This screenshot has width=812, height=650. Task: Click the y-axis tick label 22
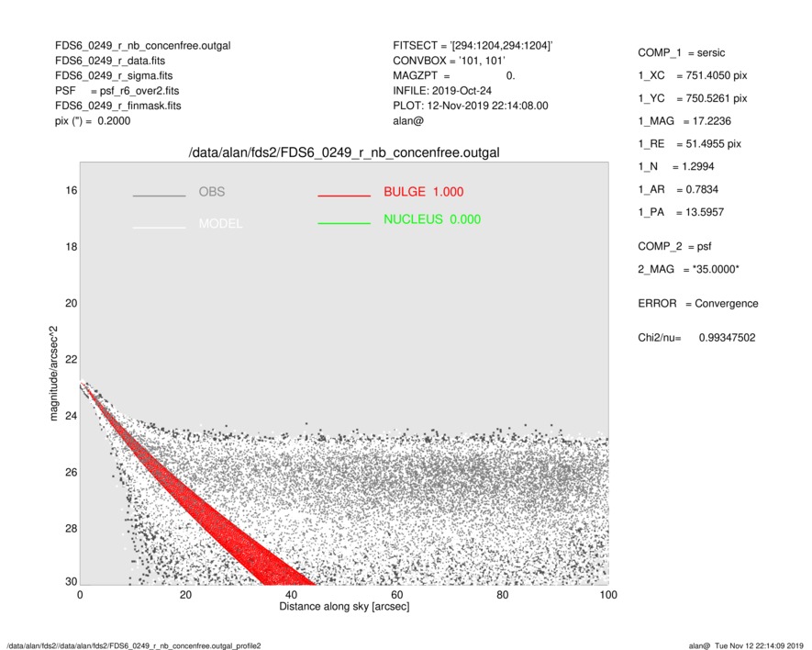[72, 360]
